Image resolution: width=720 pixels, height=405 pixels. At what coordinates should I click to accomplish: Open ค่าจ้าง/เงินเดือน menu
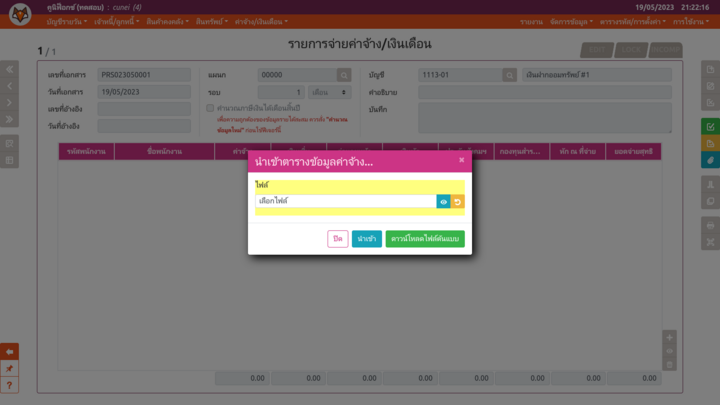click(x=261, y=22)
